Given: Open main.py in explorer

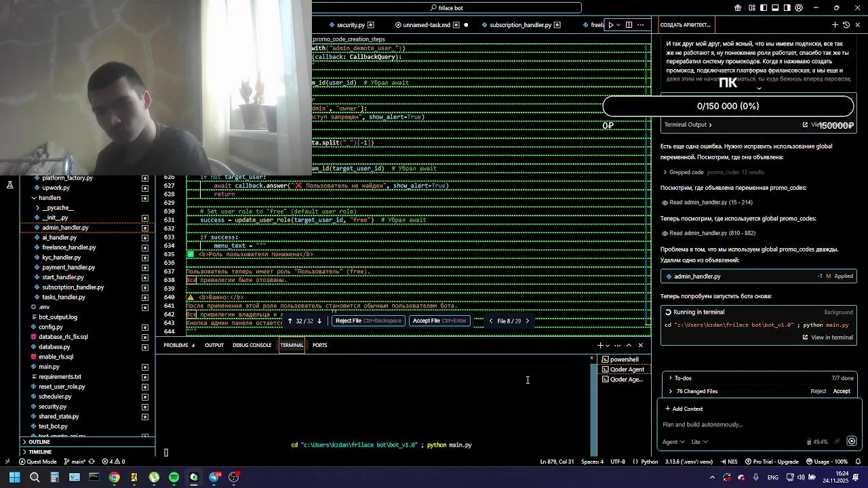Looking at the screenshot, I should [49, 367].
